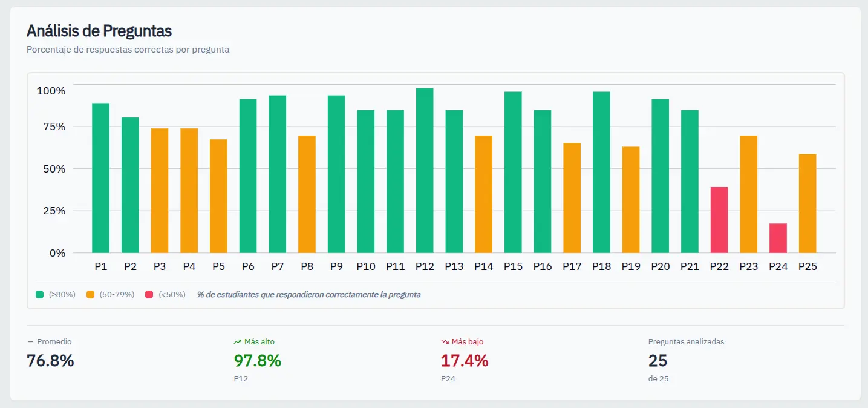
Task: Click the P20 label on the x-axis
Action: point(660,266)
